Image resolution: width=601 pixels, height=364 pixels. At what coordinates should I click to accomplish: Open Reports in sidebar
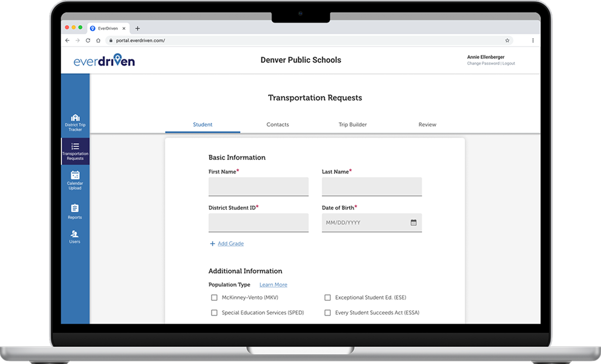[x=75, y=211]
